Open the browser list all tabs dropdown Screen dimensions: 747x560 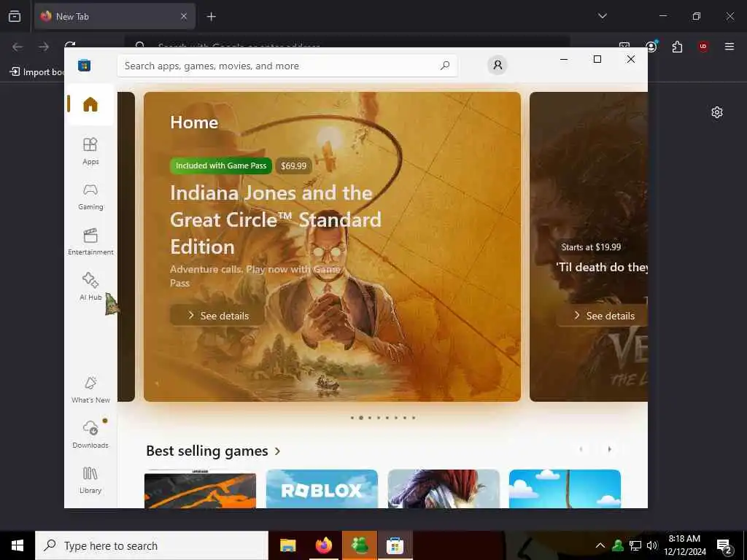tap(602, 16)
